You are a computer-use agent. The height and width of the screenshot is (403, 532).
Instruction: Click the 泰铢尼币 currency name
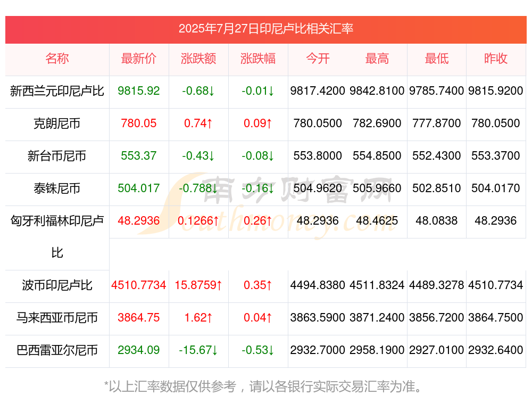57,188
